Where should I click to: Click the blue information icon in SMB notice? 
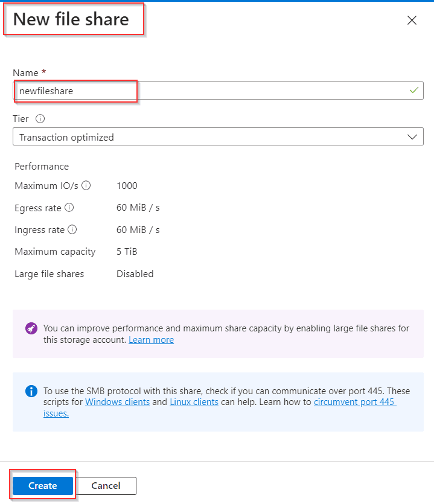[31, 391]
